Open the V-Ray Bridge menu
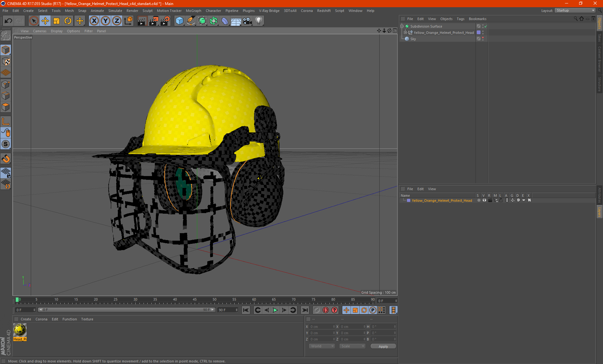 point(269,11)
